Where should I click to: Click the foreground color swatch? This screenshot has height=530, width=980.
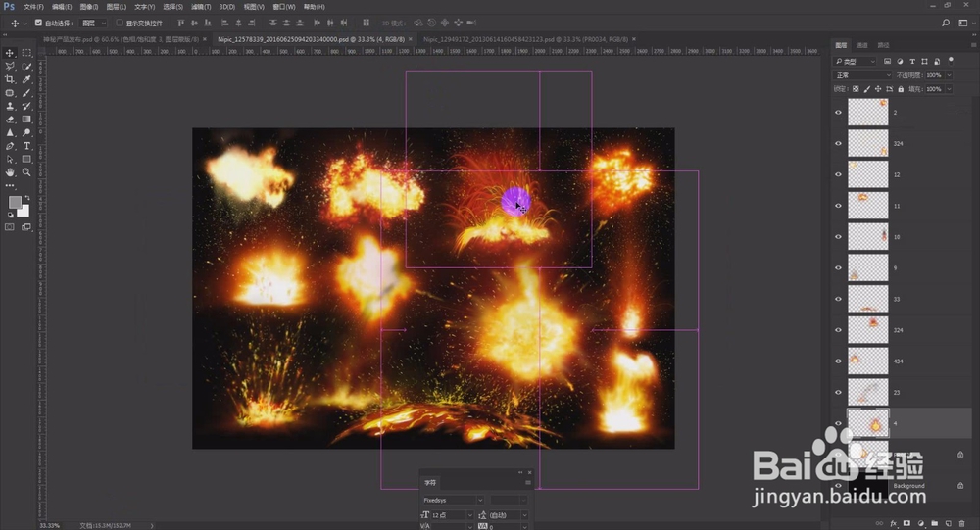point(15,202)
